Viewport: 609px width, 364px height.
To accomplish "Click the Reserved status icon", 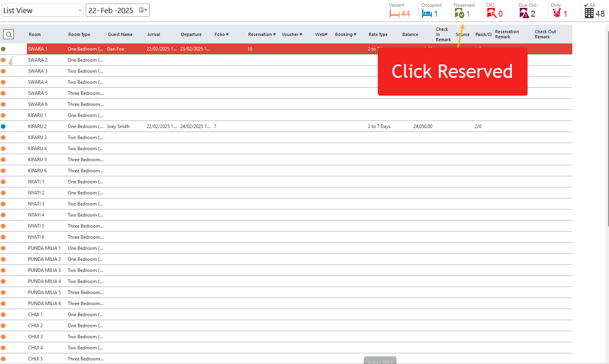I will (459, 14).
